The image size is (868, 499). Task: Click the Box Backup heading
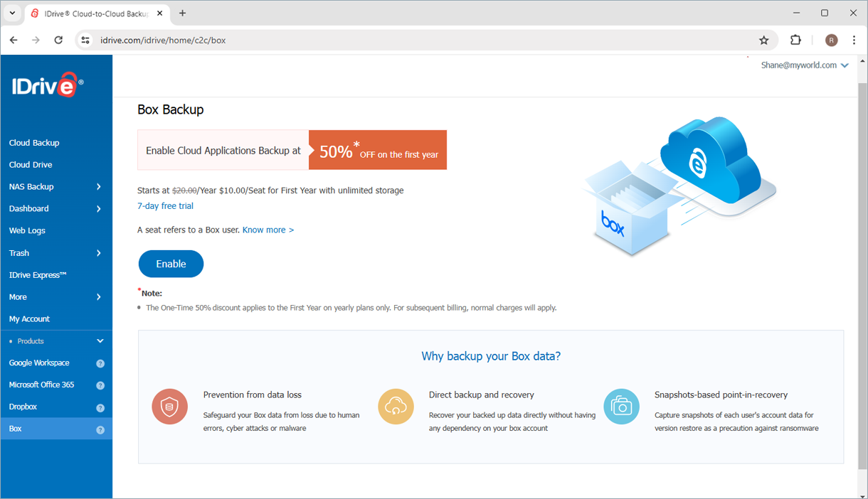coord(171,110)
